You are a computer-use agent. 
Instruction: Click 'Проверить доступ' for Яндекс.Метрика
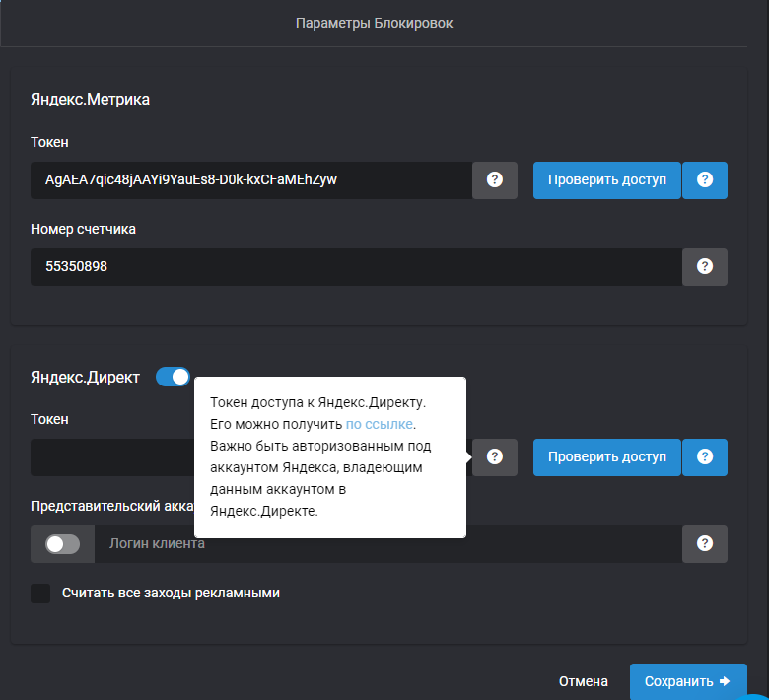point(606,180)
